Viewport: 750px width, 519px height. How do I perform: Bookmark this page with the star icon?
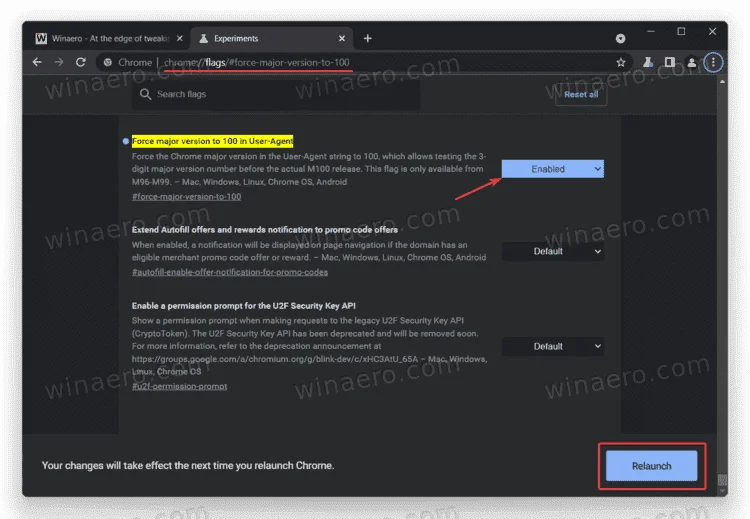(621, 62)
